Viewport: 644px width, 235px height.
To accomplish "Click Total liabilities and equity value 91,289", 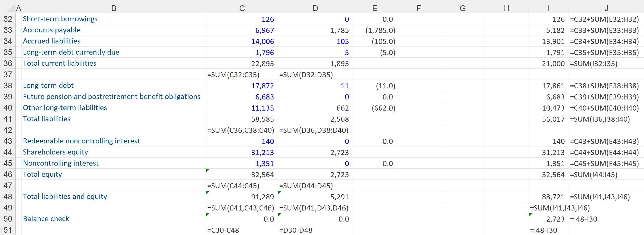I will (x=262, y=197).
